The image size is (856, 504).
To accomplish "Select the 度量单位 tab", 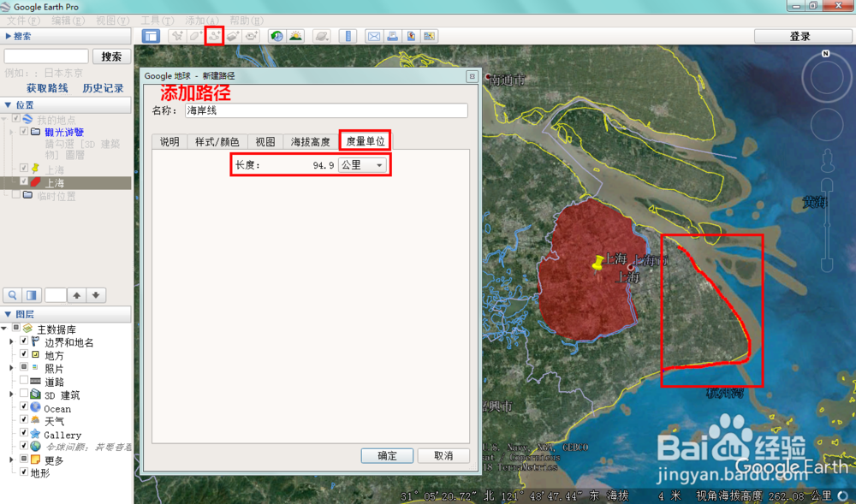I will pyautogui.click(x=366, y=140).
